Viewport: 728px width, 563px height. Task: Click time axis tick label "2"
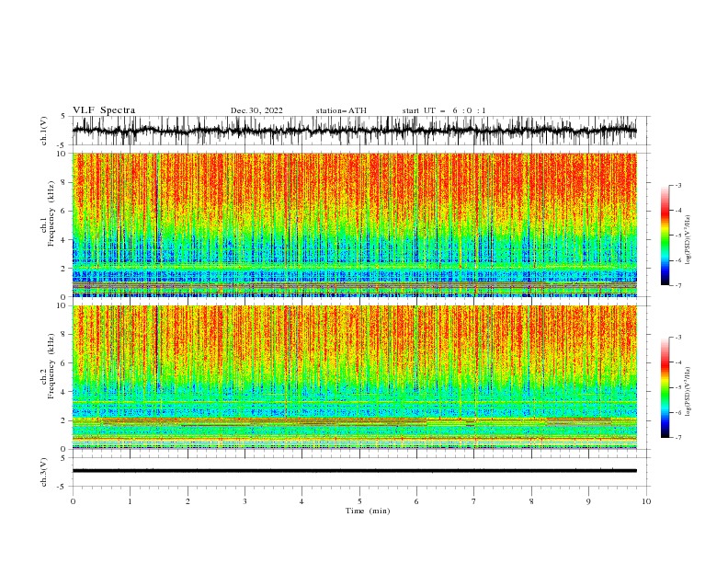point(188,501)
